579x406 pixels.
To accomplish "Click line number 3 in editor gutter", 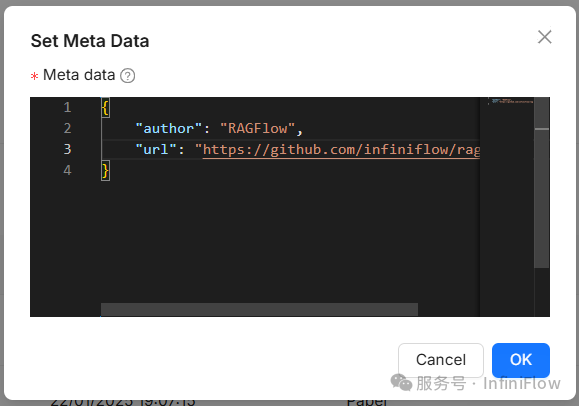I will [x=67, y=149].
